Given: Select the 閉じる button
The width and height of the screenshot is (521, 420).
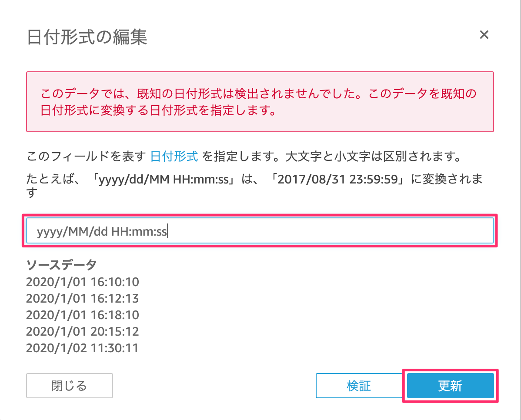Looking at the screenshot, I should coord(69,386).
